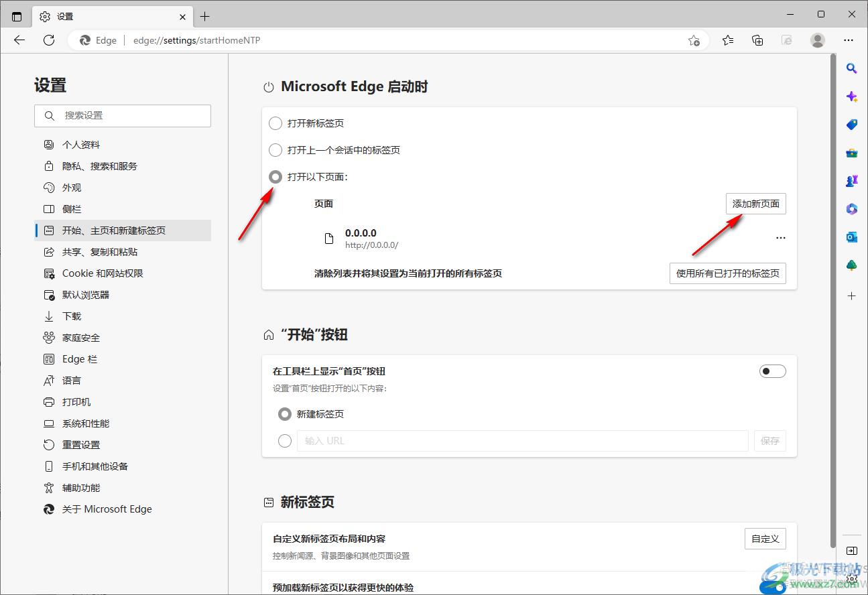
Task: Add this page to favorites star icon
Action: coord(694,40)
